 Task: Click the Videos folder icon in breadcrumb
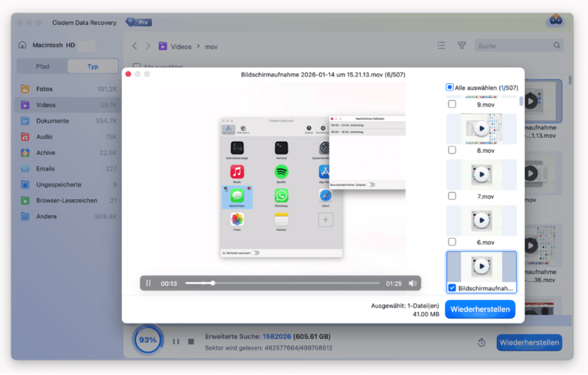(162, 46)
